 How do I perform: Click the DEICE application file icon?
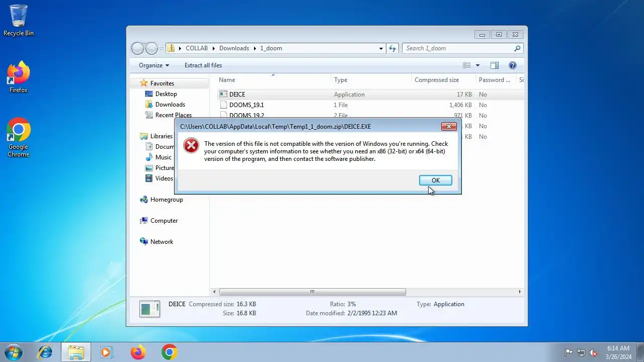point(223,95)
